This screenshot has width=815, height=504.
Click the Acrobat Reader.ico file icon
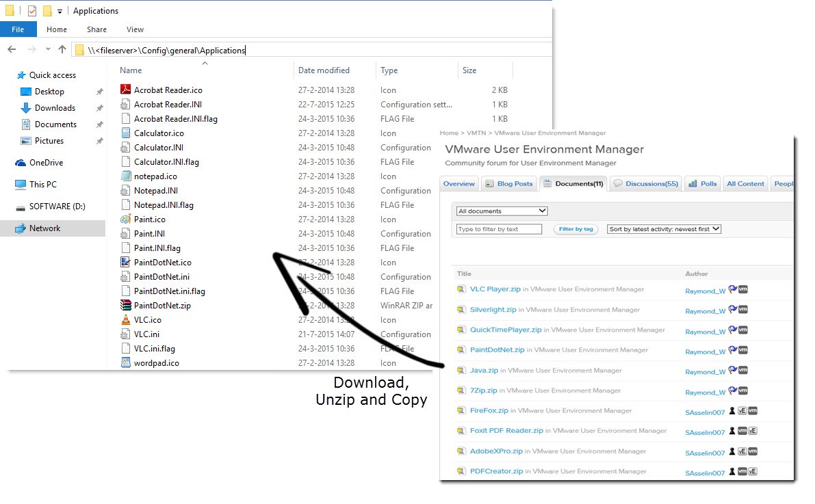coord(125,90)
